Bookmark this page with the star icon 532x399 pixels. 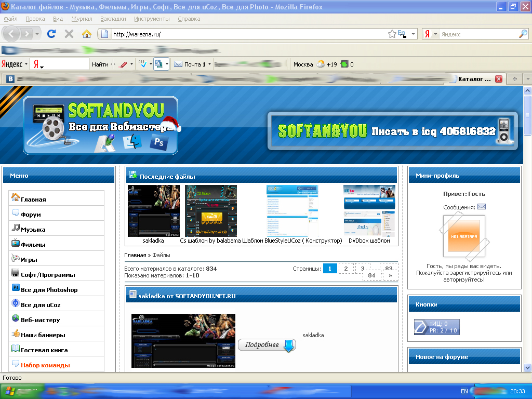(392, 34)
